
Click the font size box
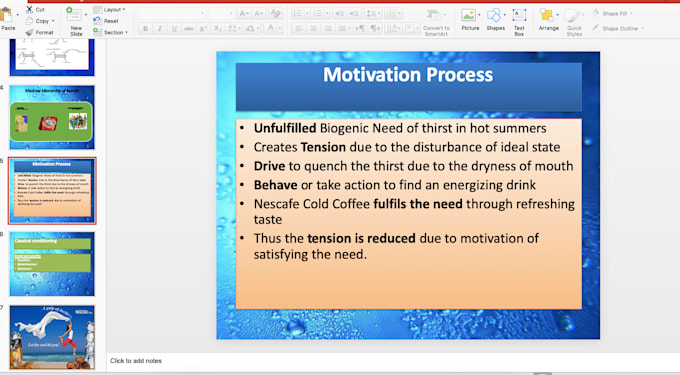[221, 13]
